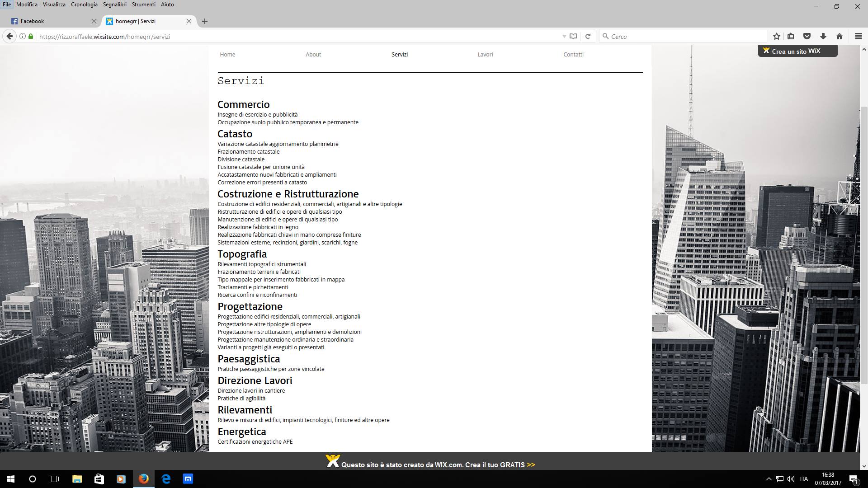Image resolution: width=868 pixels, height=488 pixels.
Task: Expand the URL history dropdown arrow
Action: pyautogui.click(x=564, y=37)
